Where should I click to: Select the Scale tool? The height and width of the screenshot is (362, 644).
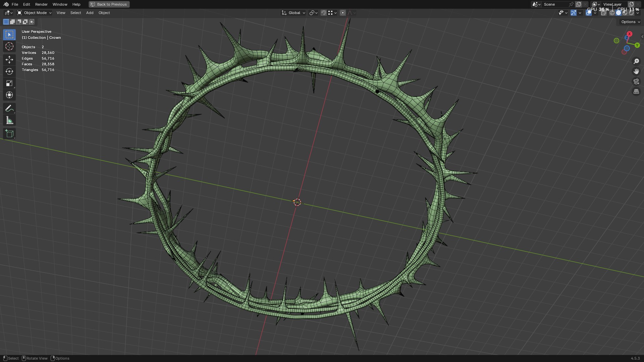9,83
